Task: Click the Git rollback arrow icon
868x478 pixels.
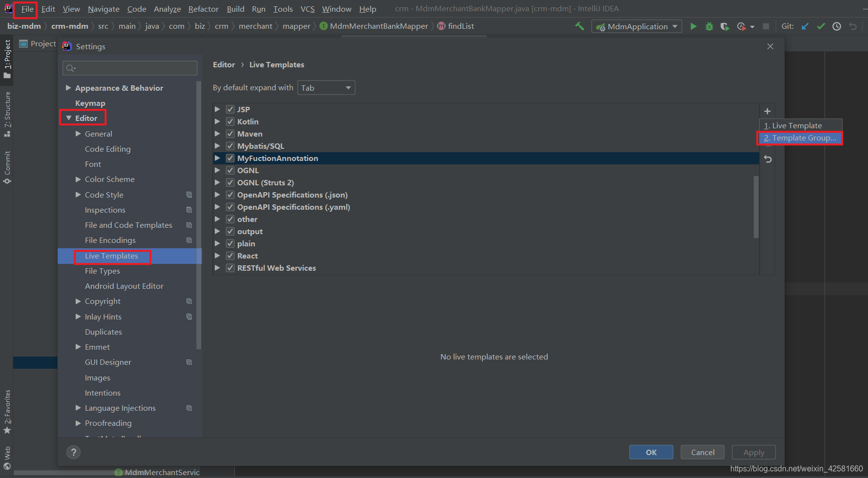Action: tap(852, 26)
